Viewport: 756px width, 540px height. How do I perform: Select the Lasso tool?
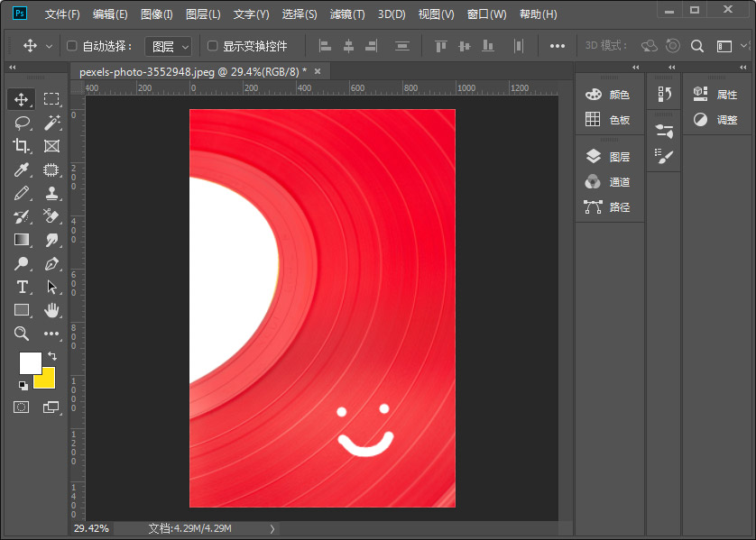pos(21,123)
